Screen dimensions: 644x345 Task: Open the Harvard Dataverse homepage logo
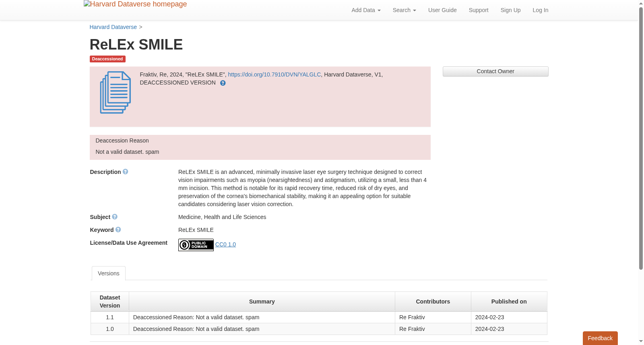coord(135,4)
